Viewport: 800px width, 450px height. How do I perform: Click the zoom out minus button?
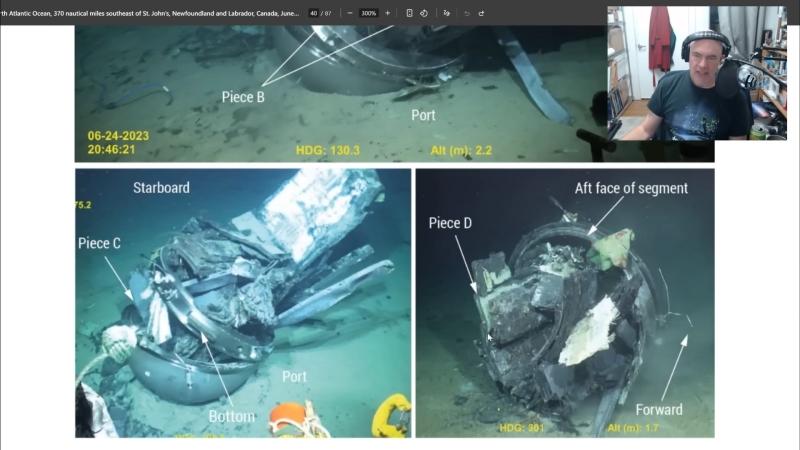(350, 13)
